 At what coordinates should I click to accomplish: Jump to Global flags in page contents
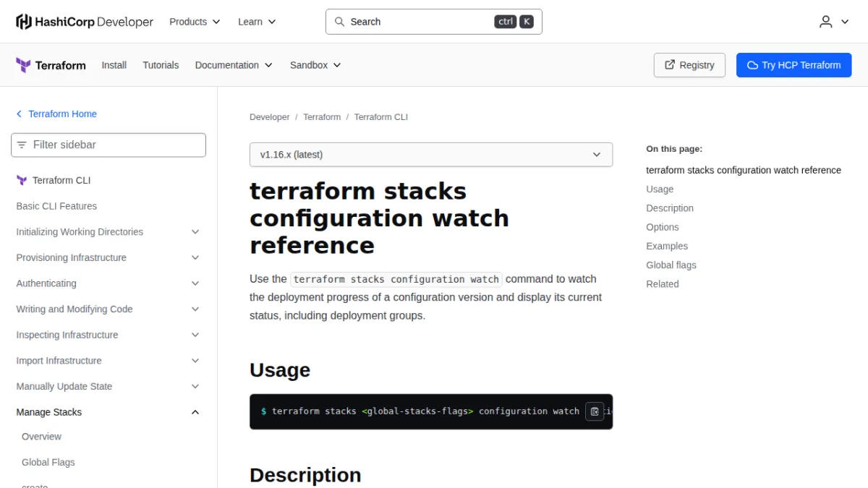(671, 265)
